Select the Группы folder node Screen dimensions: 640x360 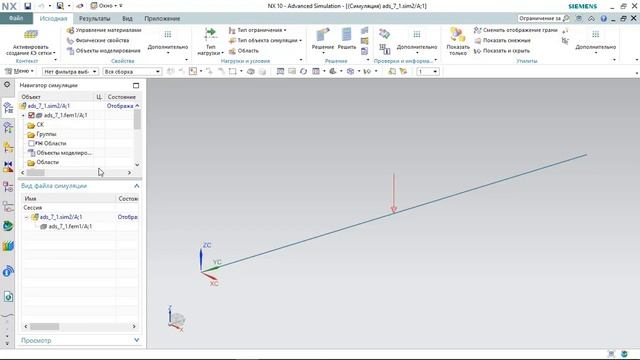tap(46, 134)
